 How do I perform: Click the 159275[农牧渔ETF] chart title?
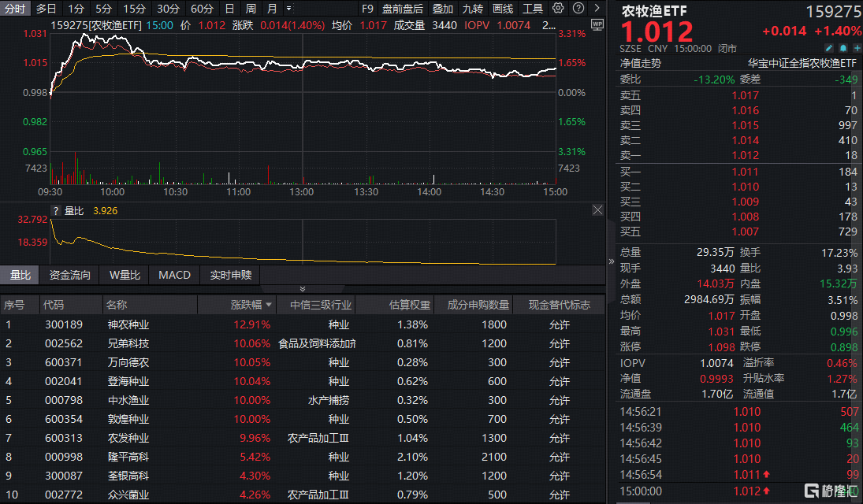(x=96, y=25)
